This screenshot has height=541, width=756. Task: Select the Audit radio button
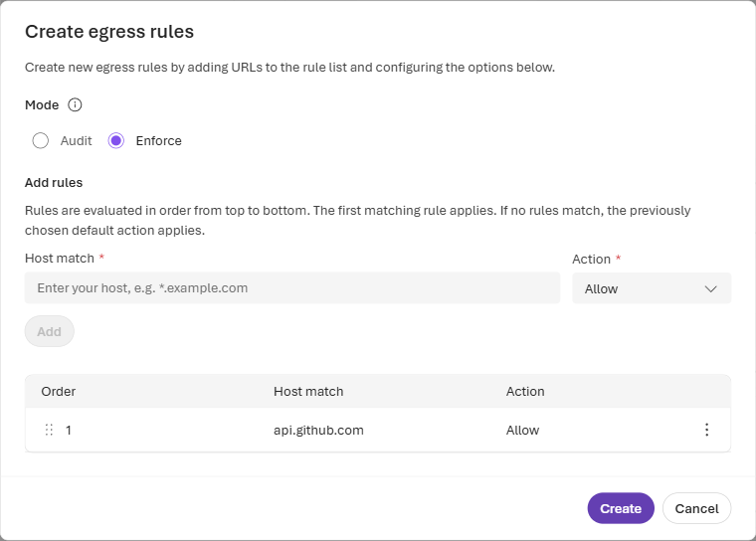point(41,141)
